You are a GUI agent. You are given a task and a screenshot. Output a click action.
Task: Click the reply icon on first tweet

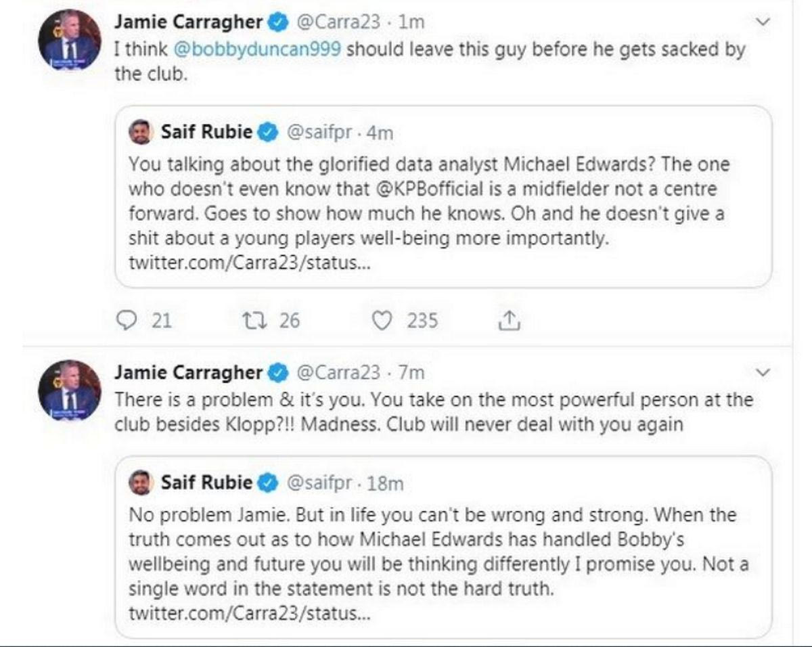click(x=126, y=320)
